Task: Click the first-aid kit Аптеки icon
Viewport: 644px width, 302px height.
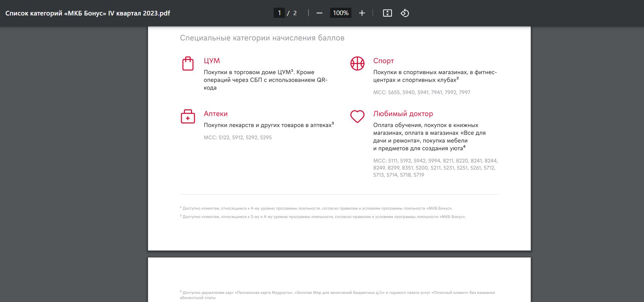Action: point(188,117)
